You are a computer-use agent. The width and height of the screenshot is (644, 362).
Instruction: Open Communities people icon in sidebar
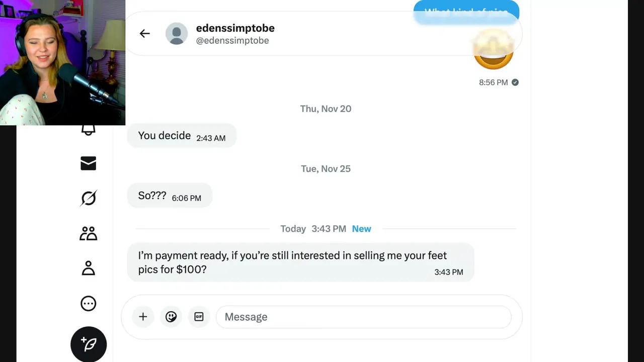pyautogui.click(x=89, y=233)
